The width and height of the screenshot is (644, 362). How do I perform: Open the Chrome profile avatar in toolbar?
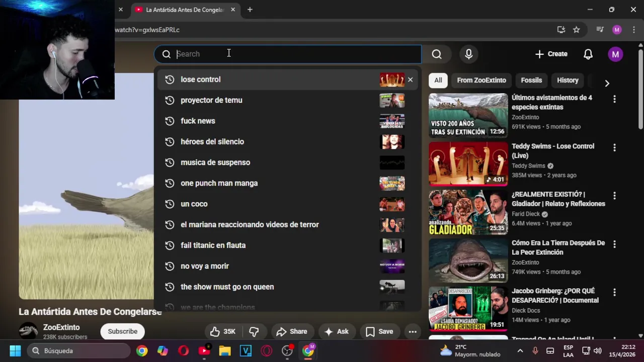click(x=617, y=30)
